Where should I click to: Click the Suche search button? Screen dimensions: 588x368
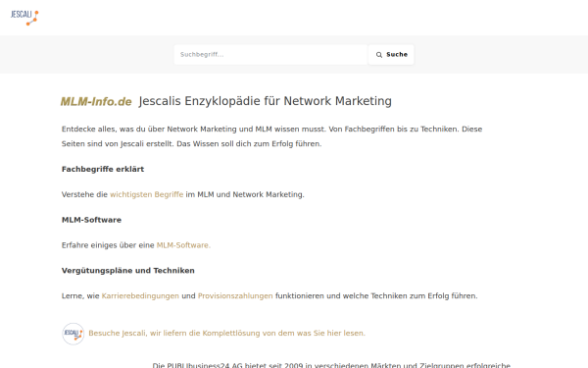tap(391, 55)
